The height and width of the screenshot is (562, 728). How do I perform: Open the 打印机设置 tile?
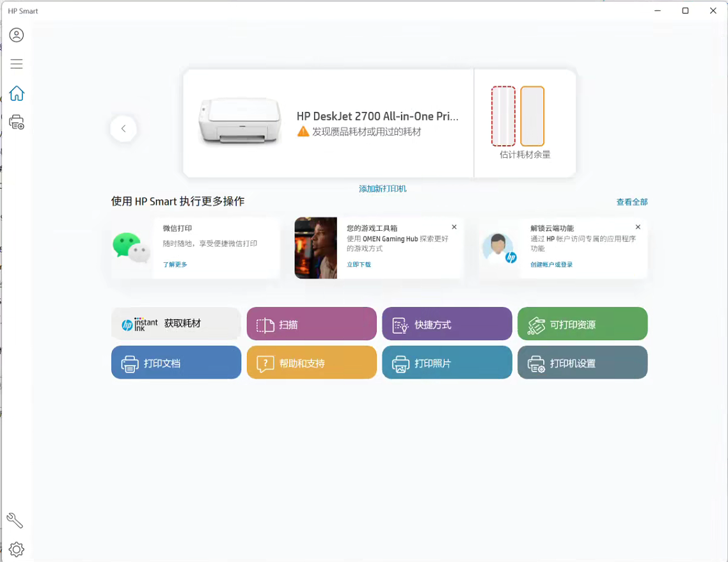[583, 363]
